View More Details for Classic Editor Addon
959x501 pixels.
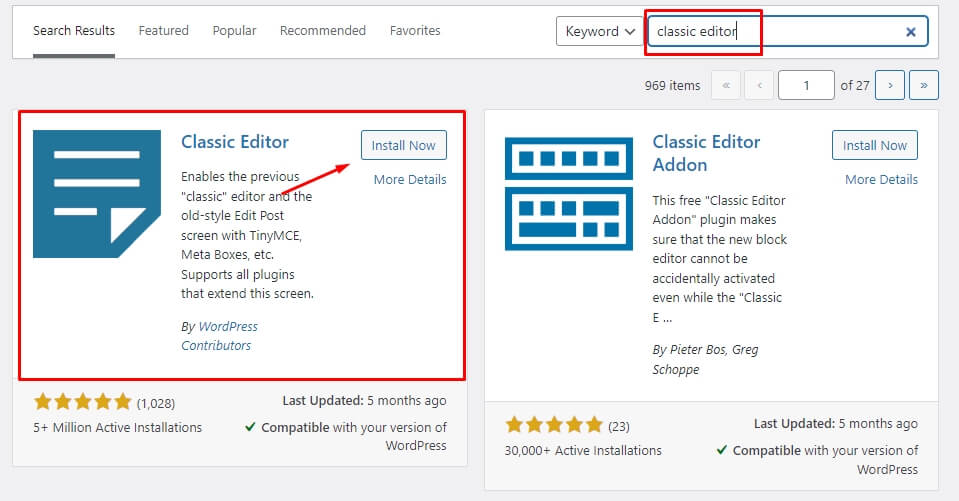(881, 179)
